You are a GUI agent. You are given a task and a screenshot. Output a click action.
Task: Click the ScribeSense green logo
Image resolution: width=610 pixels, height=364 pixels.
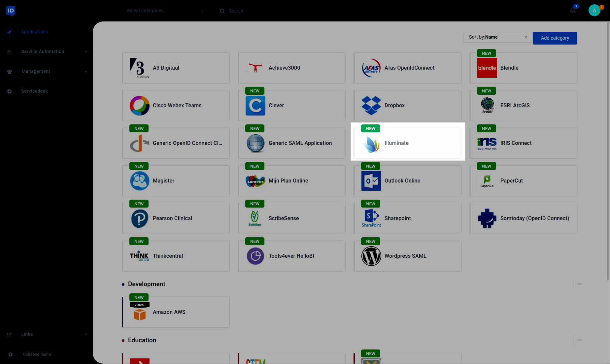[255, 218]
